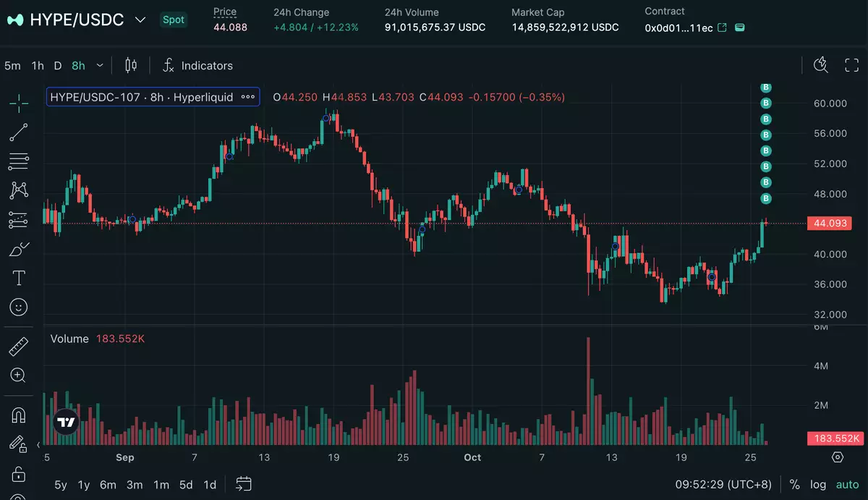868x500 pixels.
Task: Select the 6m date range
Action: click(x=108, y=485)
